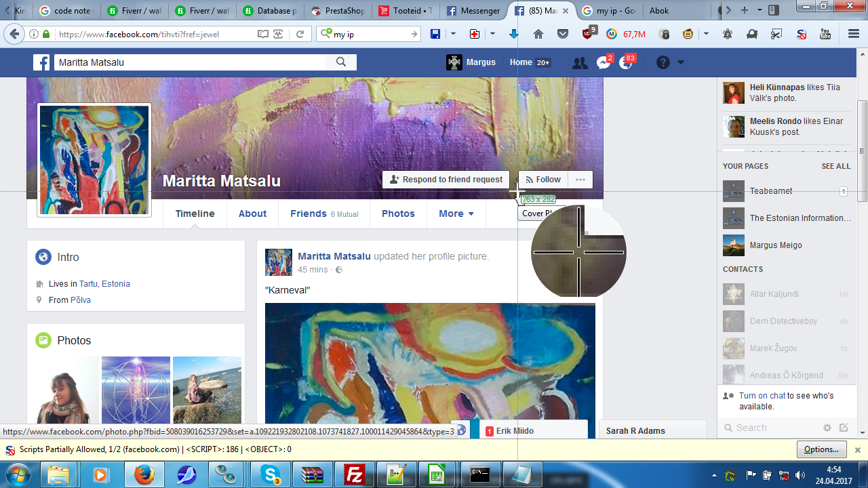868x488 pixels.
Task: Click NoScript Options... button
Action: pos(821,449)
